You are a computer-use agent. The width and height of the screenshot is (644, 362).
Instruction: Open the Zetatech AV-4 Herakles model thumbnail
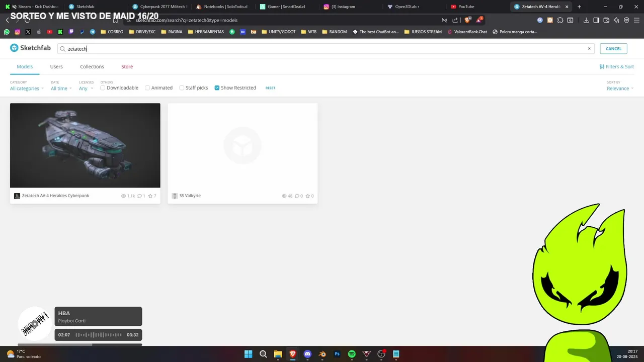85,145
